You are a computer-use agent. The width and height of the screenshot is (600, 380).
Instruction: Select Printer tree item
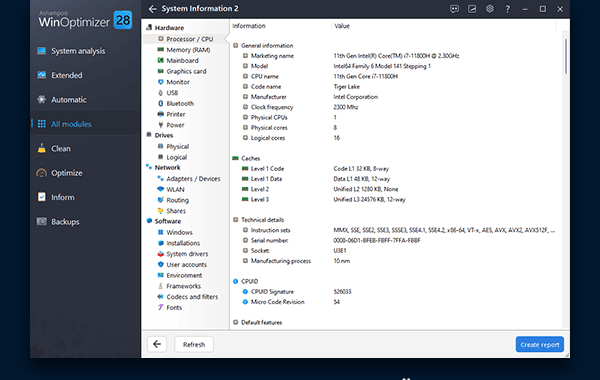[175, 114]
